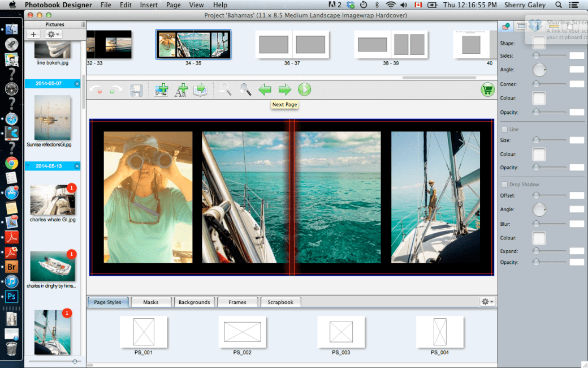Open the Page Styles gear dropdown

click(487, 302)
